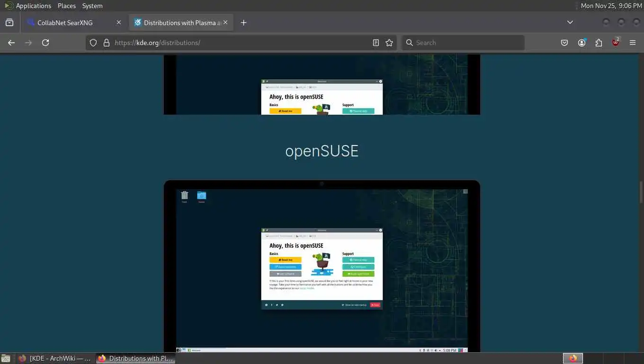Open the Pocket save button
Screen dimensions: 644x364
coord(564,43)
